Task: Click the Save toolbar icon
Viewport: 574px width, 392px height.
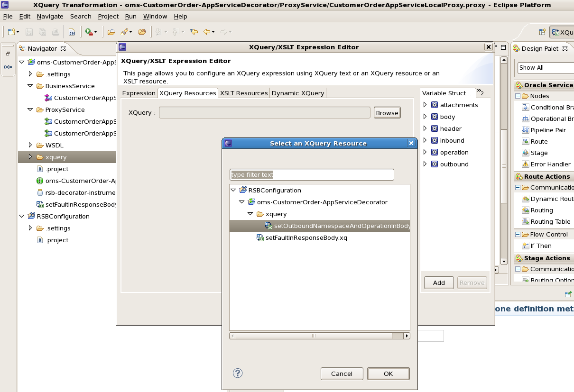Action: click(x=29, y=32)
